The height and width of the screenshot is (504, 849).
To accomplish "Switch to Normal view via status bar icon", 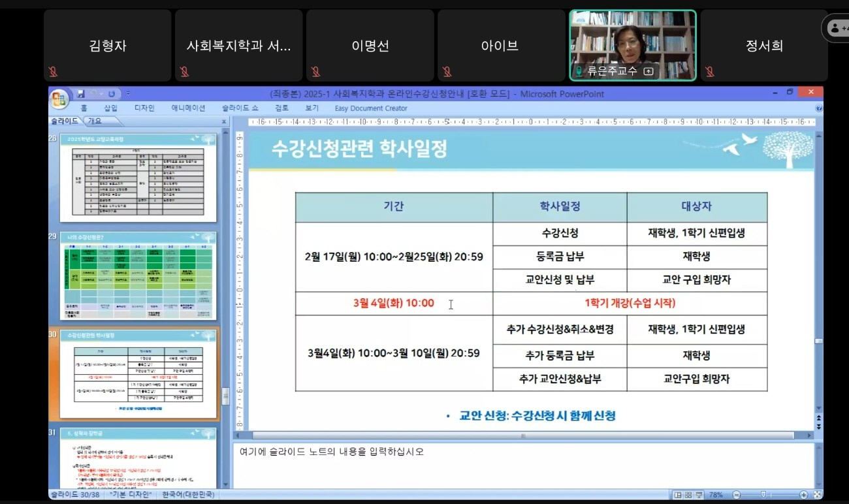I will [x=678, y=495].
